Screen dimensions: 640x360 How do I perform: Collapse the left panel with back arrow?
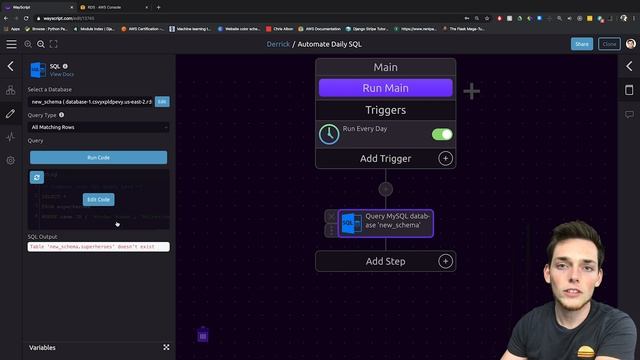click(x=11, y=66)
